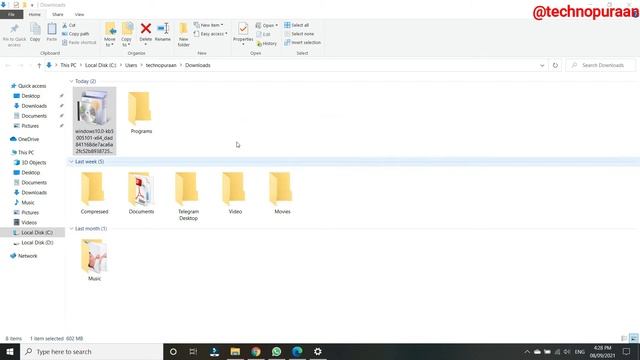640x360 pixels.
Task: Click the Refresh button by address bar
Action: pyautogui.click(x=555, y=65)
